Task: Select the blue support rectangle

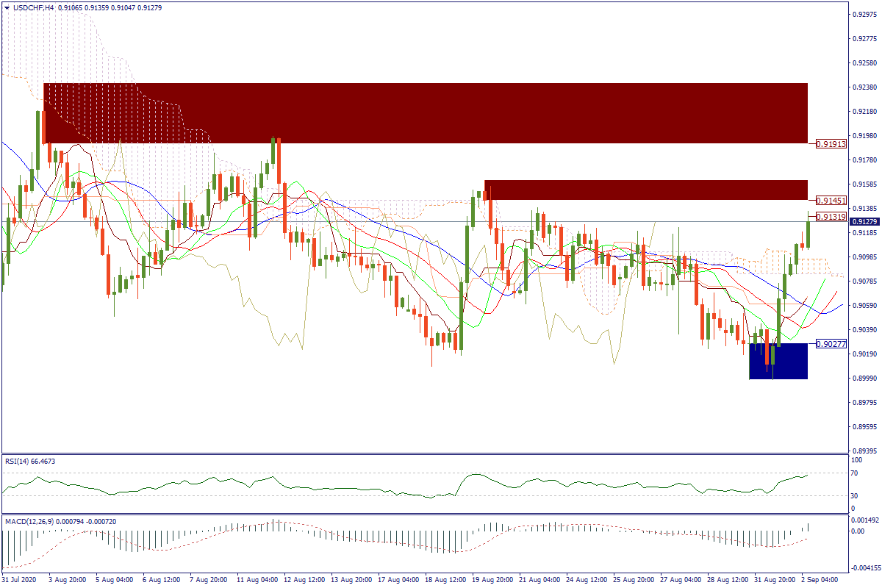Action: [x=778, y=361]
